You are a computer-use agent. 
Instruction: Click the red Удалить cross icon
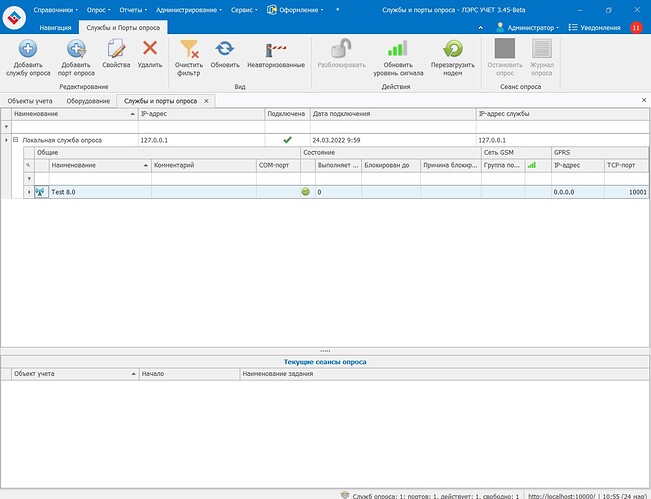point(150,48)
